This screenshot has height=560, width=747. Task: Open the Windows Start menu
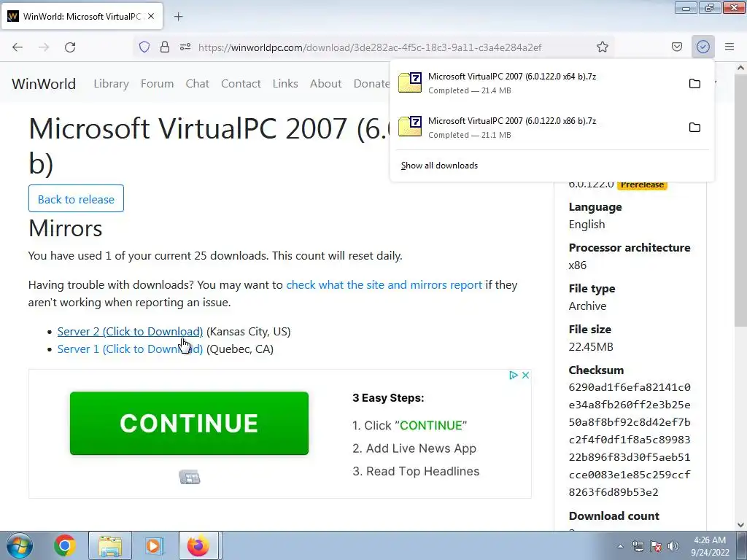[19, 545]
